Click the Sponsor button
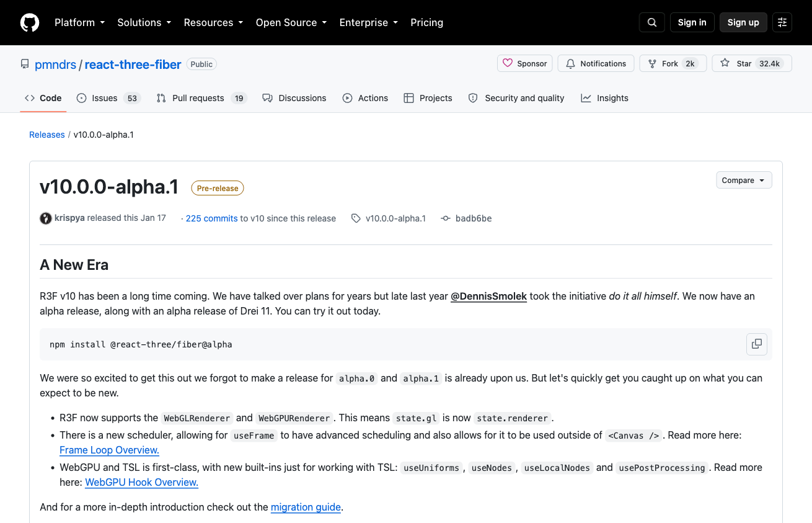 pos(525,63)
